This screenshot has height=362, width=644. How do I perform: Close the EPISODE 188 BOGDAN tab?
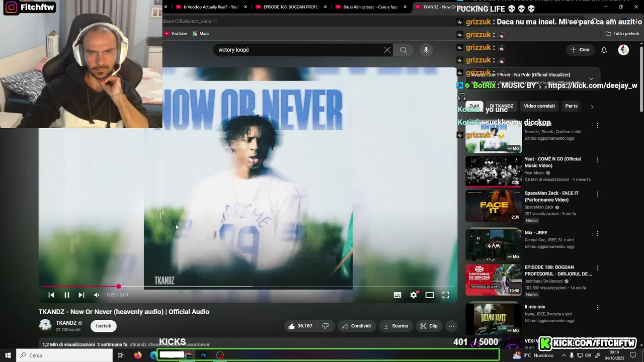(x=326, y=7)
